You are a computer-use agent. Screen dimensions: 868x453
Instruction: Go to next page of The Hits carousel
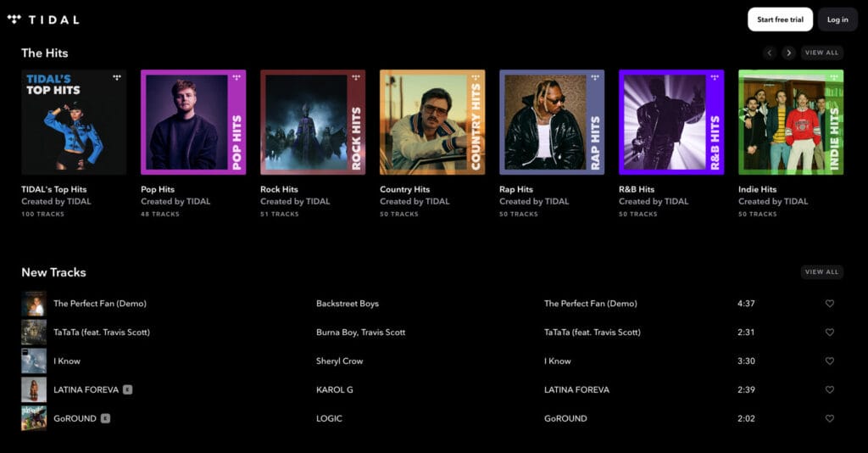pos(789,53)
